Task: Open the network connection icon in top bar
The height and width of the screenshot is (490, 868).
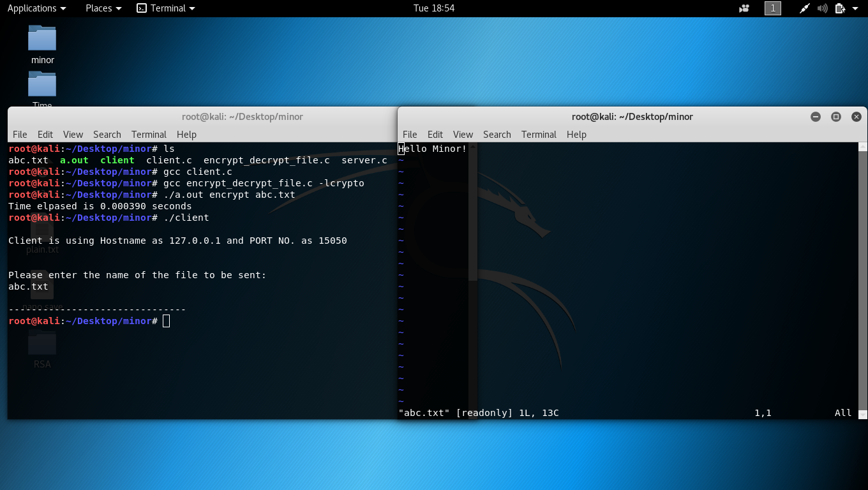Action: [x=805, y=8]
